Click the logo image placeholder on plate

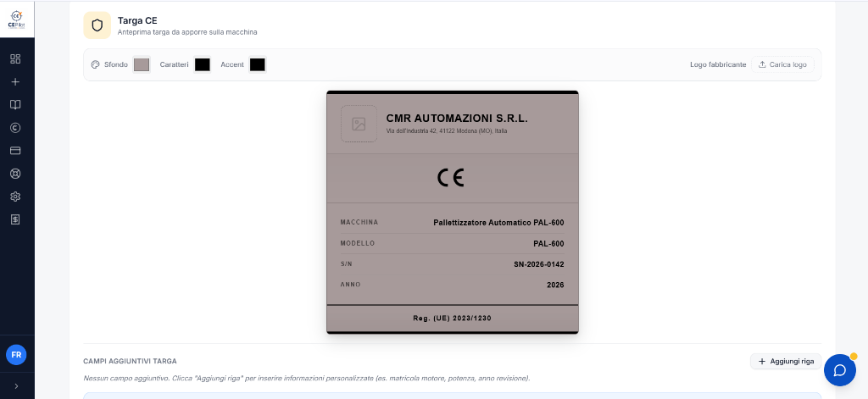359,124
